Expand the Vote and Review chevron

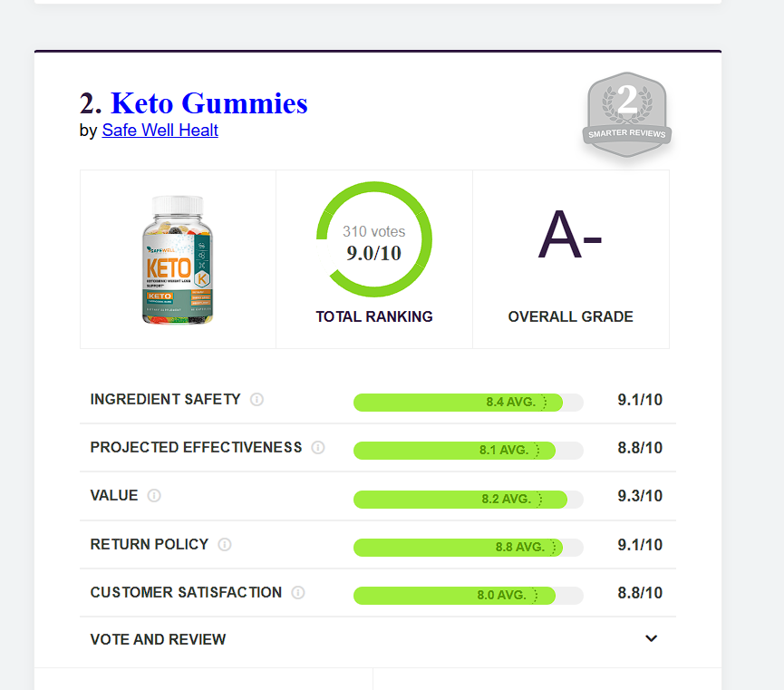pos(651,638)
